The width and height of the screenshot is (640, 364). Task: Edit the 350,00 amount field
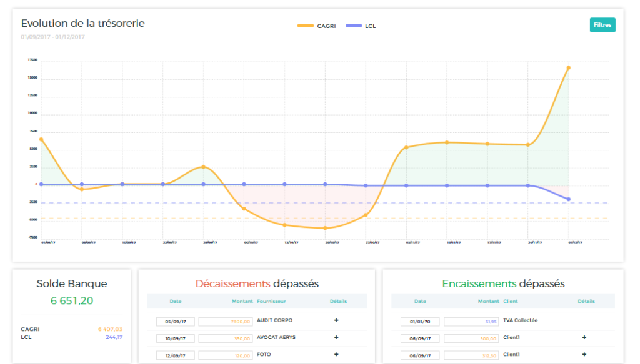[226, 339]
